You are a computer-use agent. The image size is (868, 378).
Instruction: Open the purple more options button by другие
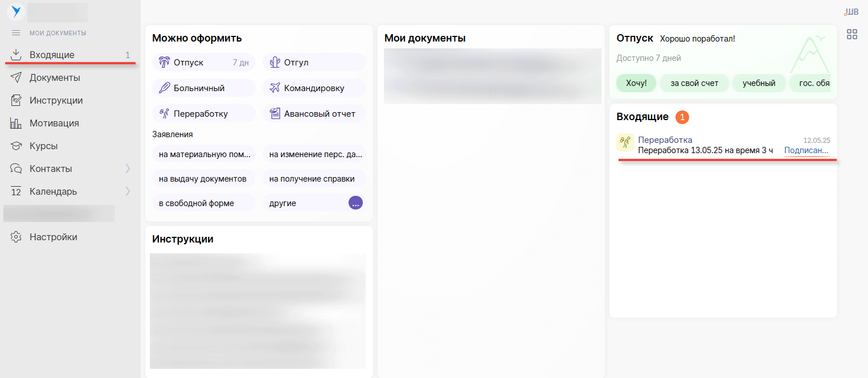(355, 203)
